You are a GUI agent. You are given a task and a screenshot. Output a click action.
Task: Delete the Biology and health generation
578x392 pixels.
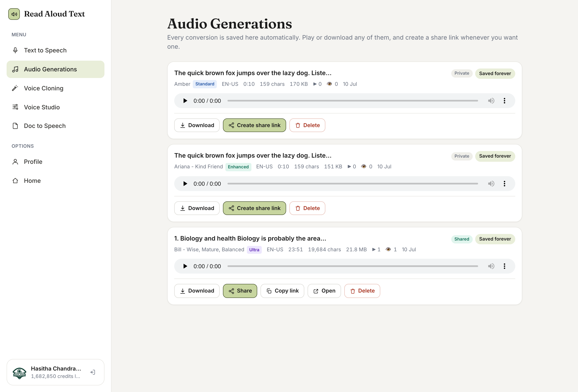point(362,291)
